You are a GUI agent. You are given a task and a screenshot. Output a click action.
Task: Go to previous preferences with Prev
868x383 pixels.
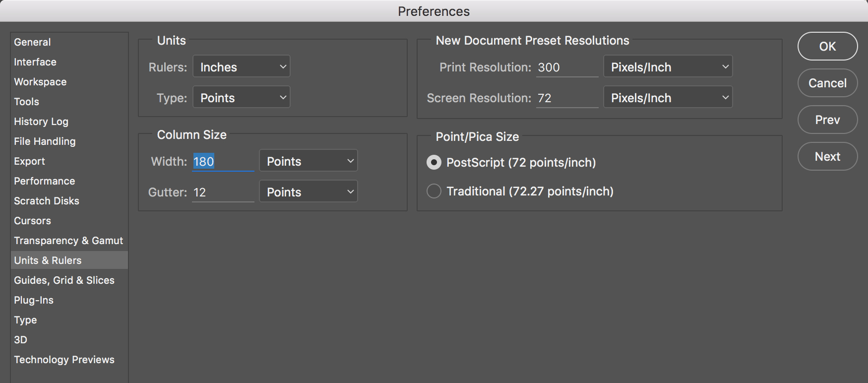[827, 120]
